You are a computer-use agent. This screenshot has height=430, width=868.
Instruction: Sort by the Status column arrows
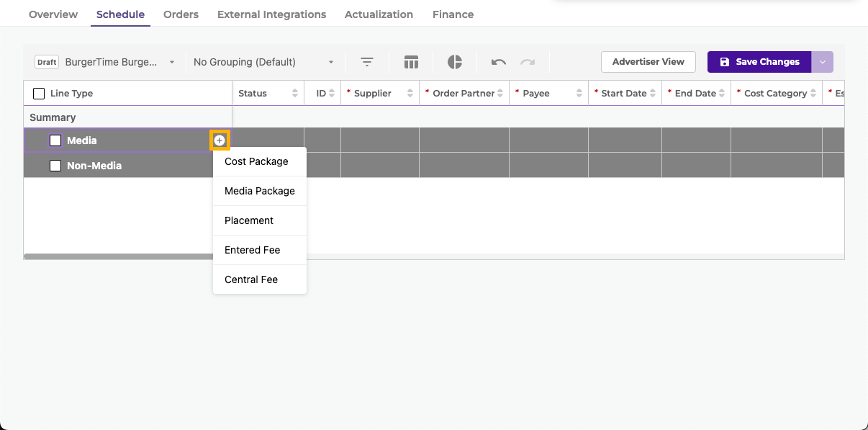(295, 94)
